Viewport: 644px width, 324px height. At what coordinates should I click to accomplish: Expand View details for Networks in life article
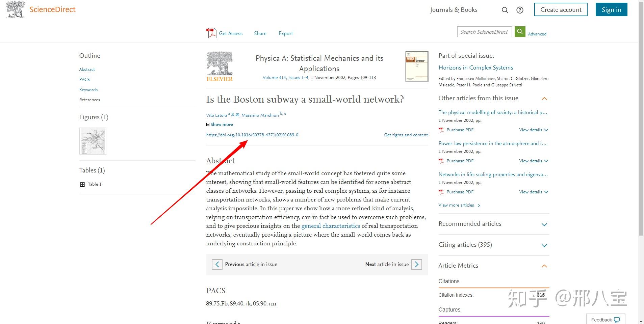pyautogui.click(x=534, y=192)
